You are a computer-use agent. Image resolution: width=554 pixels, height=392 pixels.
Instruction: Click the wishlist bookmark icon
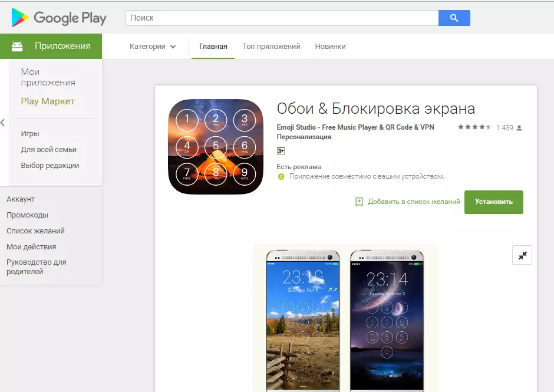(359, 202)
